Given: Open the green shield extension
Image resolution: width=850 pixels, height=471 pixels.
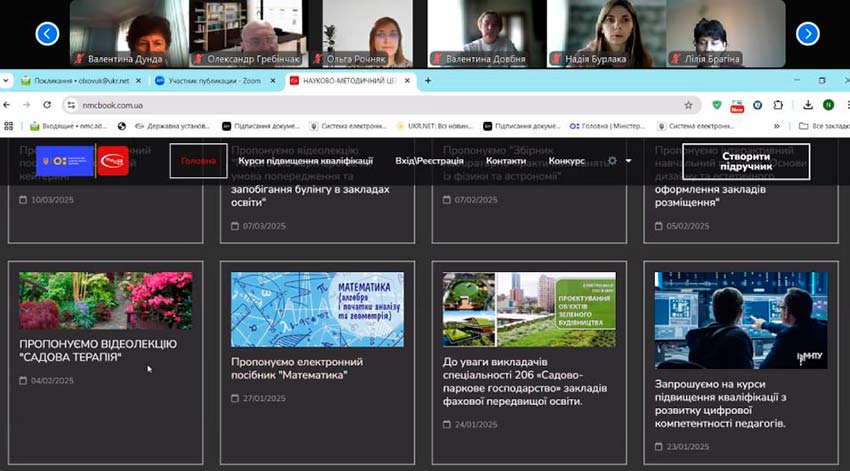Looking at the screenshot, I should 717,105.
